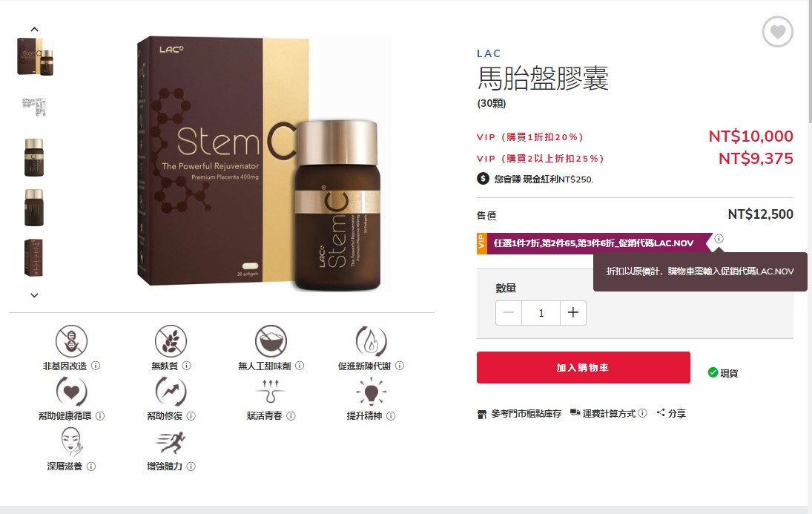The height and width of the screenshot is (514, 812).
Task: Select the bottle front view thumbnail
Action: 34,157
